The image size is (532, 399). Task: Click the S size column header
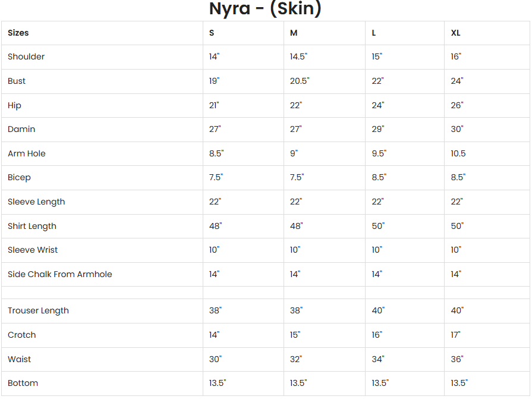click(212, 33)
